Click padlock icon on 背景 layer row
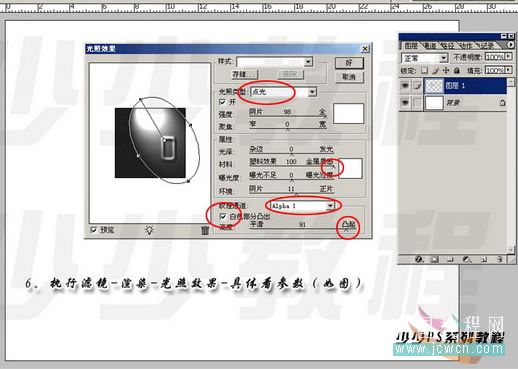 click(502, 103)
